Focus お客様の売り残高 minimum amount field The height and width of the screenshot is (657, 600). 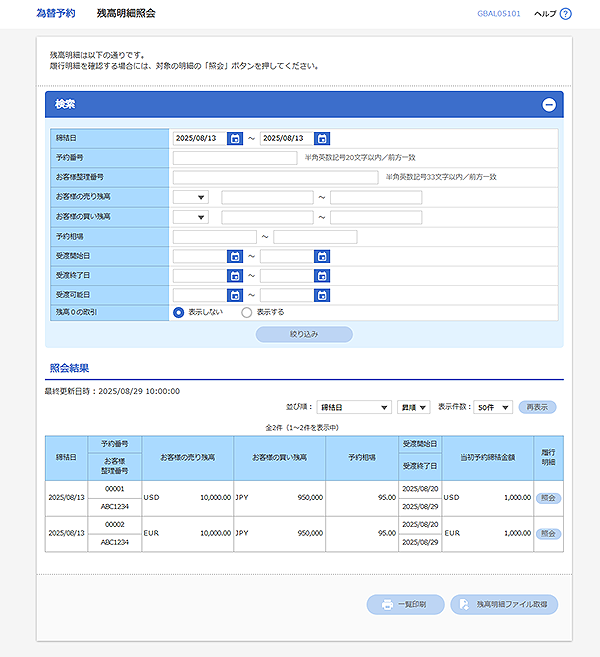[x=267, y=197]
